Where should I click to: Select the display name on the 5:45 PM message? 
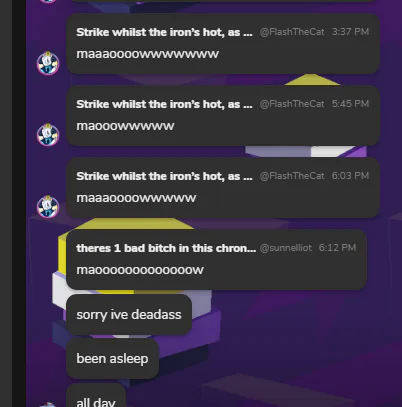point(164,104)
